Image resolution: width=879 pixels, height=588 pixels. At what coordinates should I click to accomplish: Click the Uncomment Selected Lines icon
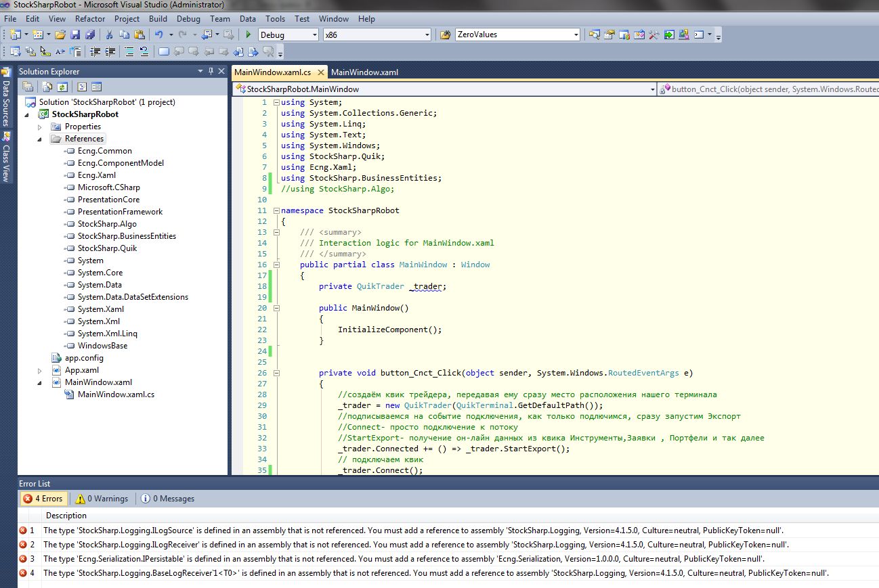pos(144,51)
